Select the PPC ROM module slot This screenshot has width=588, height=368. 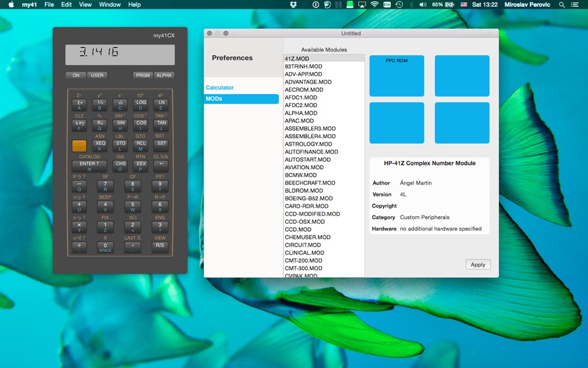click(397, 76)
